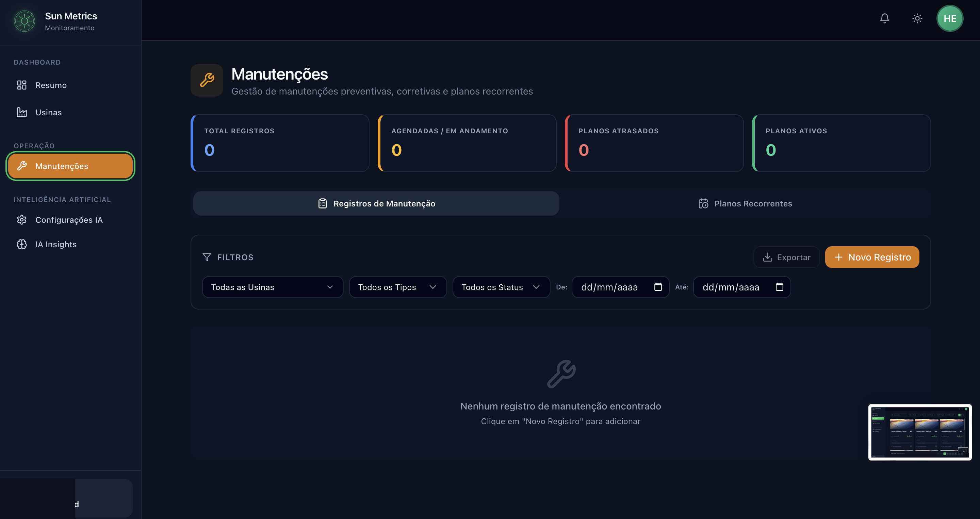
Task: Select the Resumo dashboard icon
Action: coord(22,85)
